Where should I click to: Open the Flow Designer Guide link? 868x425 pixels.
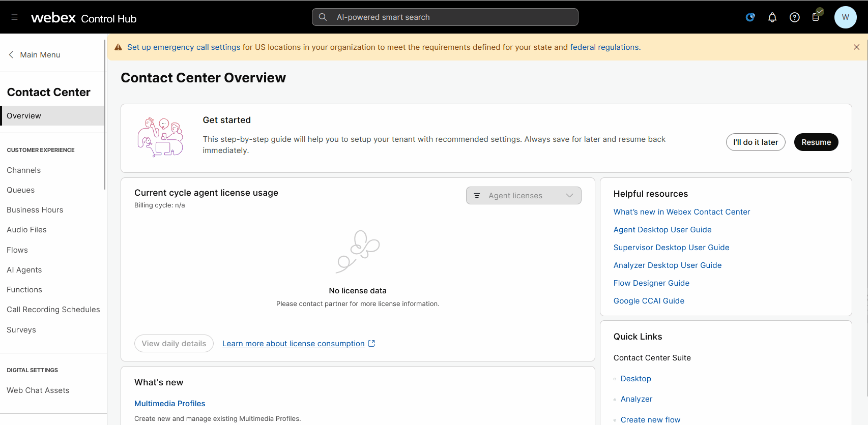pyautogui.click(x=651, y=283)
